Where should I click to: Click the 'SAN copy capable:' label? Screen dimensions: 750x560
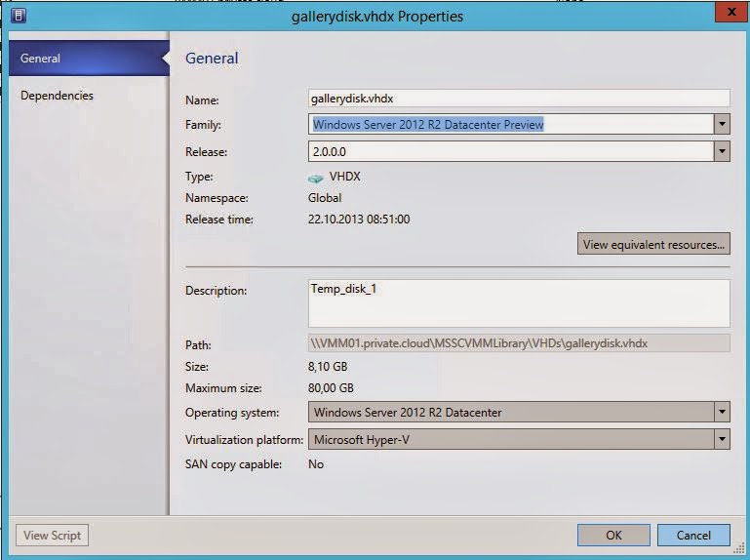tap(233, 464)
